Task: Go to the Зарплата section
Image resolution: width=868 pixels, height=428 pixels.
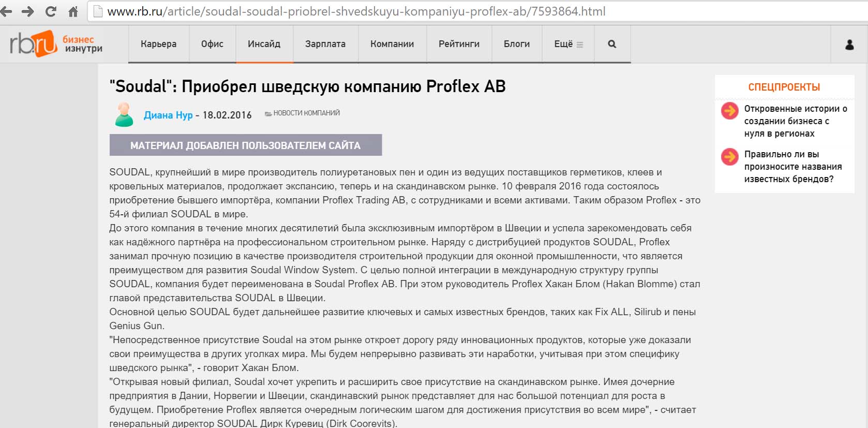Action: (325, 44)
